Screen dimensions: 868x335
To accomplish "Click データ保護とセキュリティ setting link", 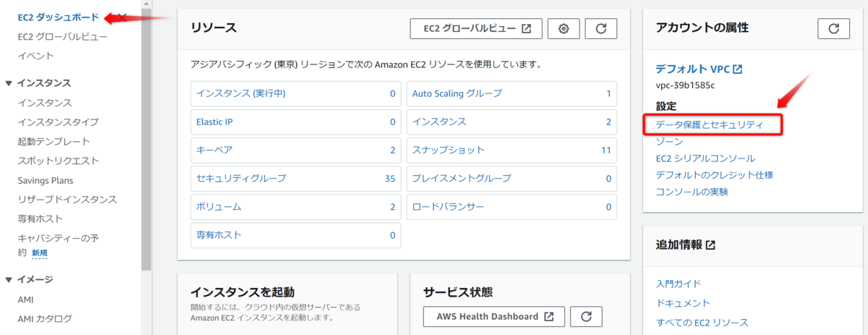I will point(710,125).
